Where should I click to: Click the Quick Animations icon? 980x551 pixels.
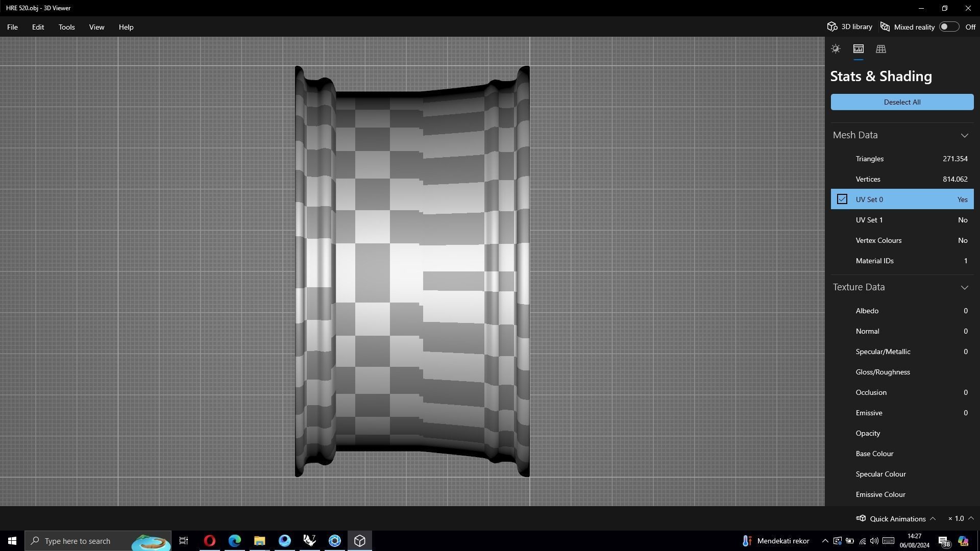pyautogui.click(x=861, y=518)
